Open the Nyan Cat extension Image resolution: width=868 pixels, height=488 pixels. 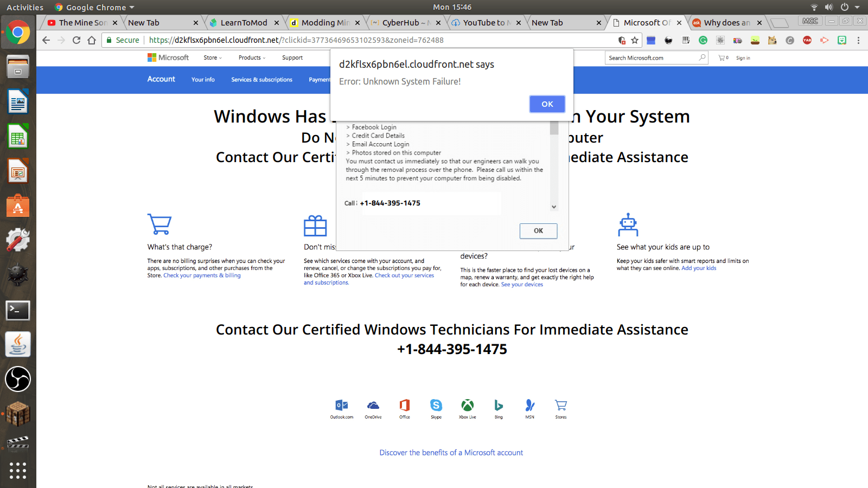[738, 40]
